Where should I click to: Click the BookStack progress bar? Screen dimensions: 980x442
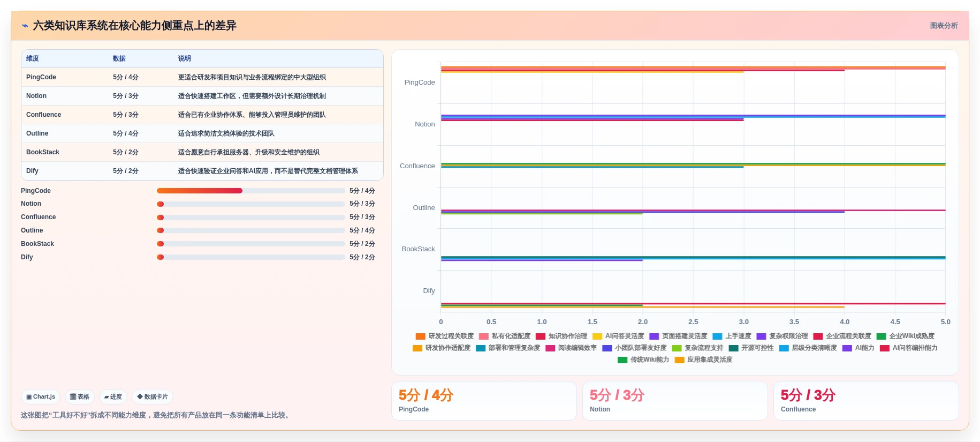coord(251,244)
